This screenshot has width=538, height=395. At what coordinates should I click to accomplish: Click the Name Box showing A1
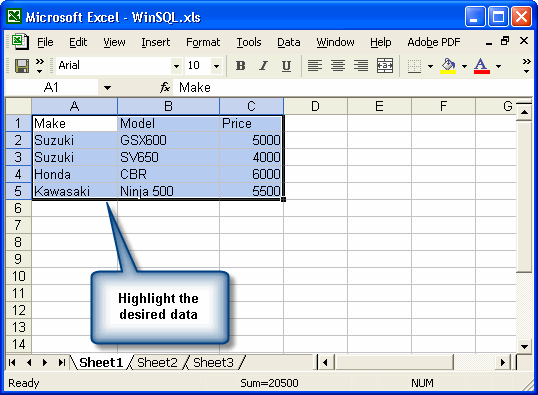pos(51,88)
